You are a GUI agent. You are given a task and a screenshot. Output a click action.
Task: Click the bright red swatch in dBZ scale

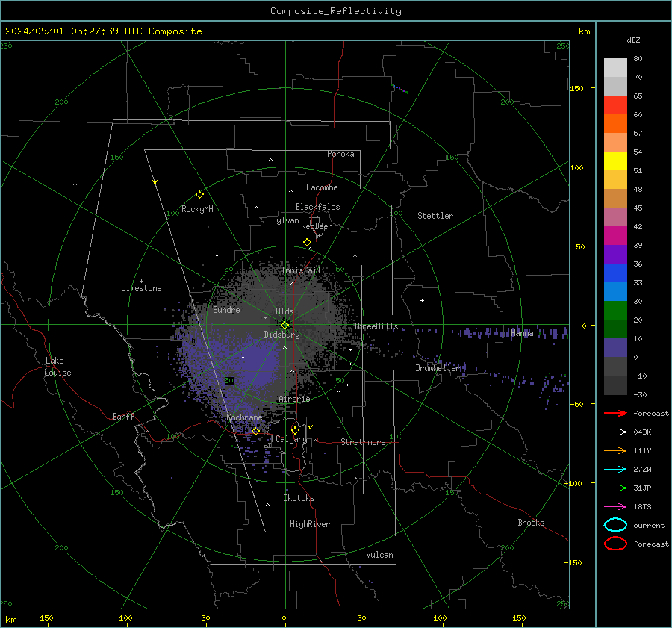pos(615,105)
